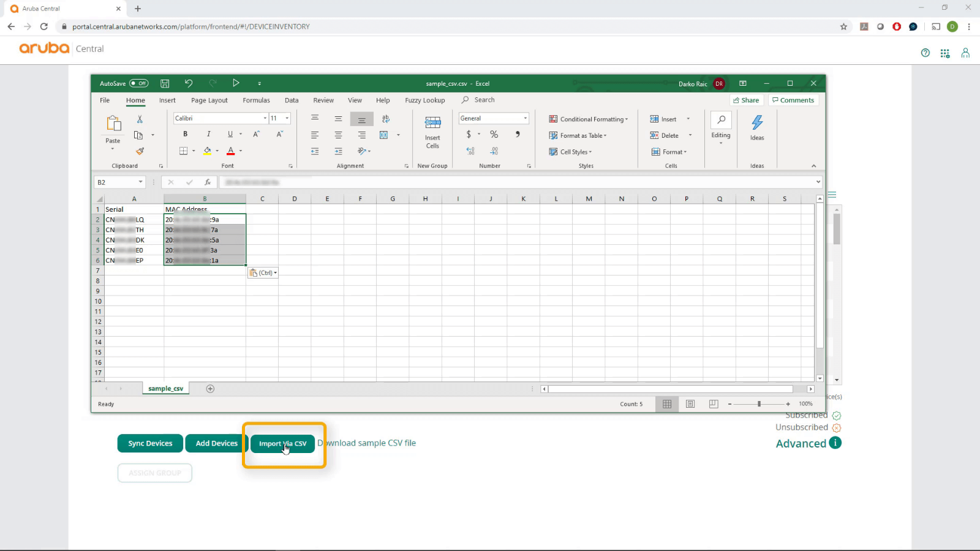Click the zoom slider handle
The width and height of the screenshot is (980, 551).
click(x=759, y=404)
